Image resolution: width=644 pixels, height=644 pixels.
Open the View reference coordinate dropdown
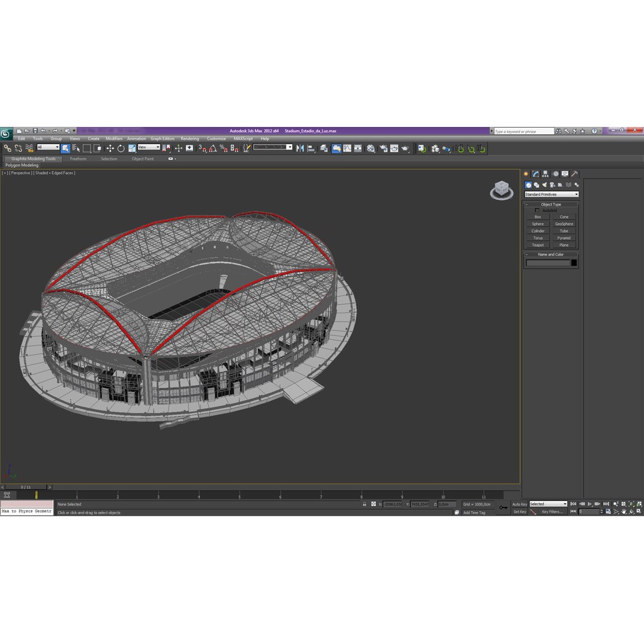point(149,147)
